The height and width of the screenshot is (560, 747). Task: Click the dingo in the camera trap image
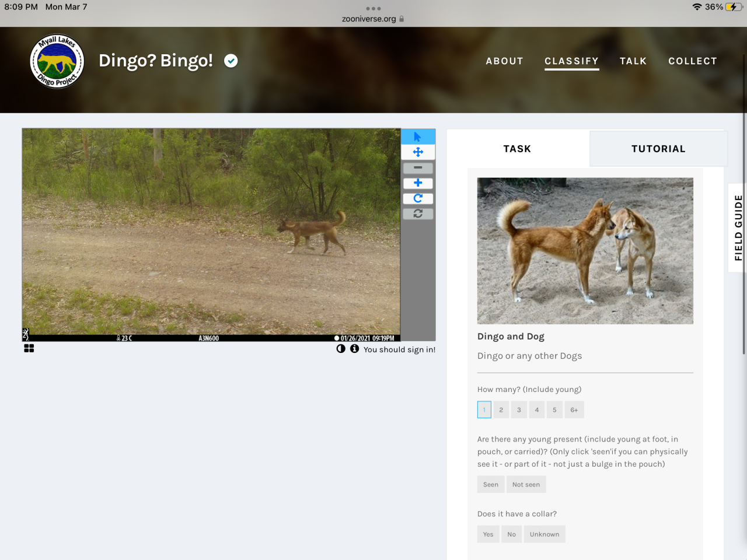point(313,233)
